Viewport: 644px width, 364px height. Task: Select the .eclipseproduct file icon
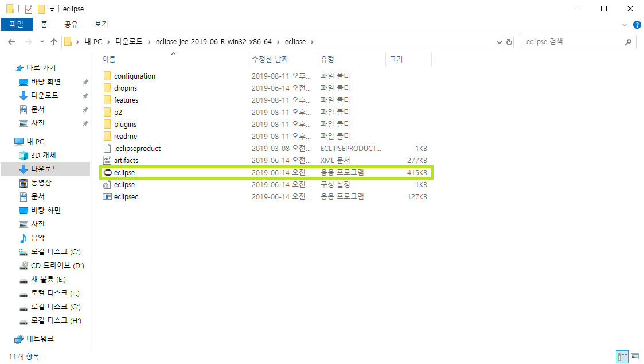107,149
